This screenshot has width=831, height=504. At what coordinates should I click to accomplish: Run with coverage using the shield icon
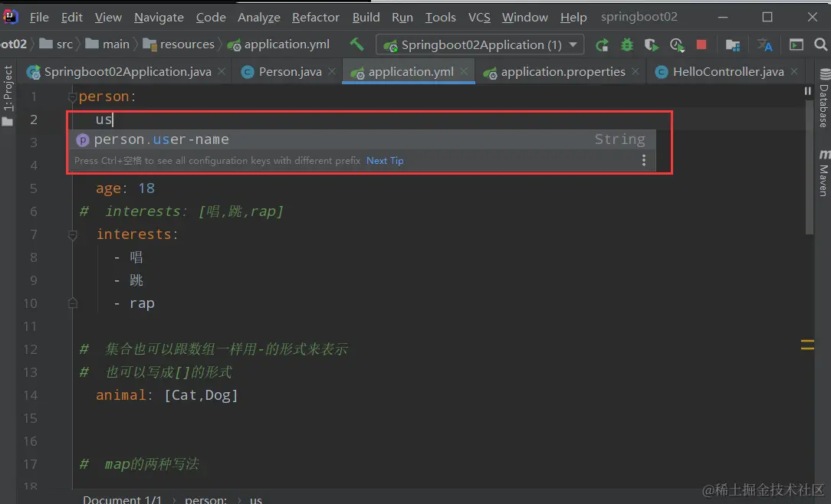652,45
